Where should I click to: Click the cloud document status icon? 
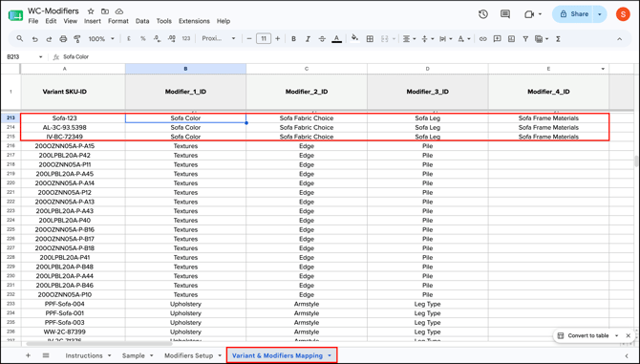pos(119,11)
